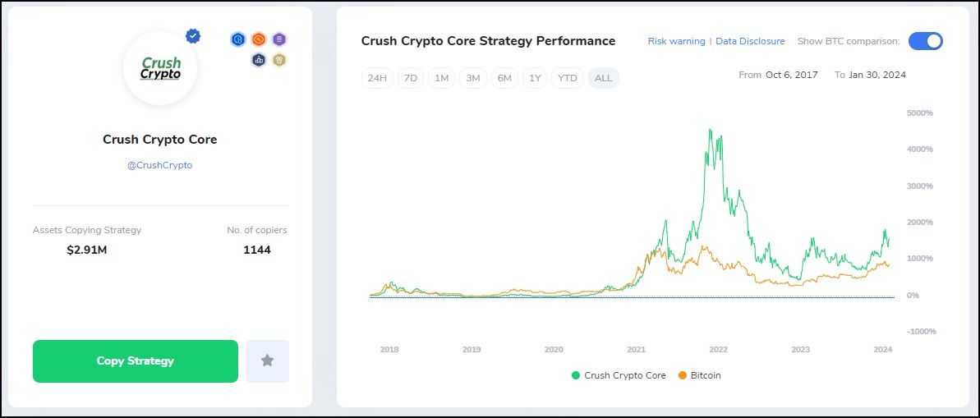980x418 pixels.
Task: Open the Data Disclosure link
Action: (x=750, y=41)
